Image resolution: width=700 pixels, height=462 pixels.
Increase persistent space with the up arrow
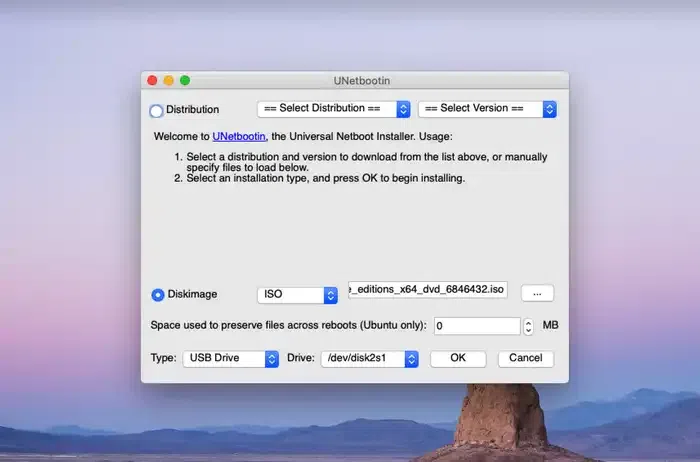pos(528,321)
